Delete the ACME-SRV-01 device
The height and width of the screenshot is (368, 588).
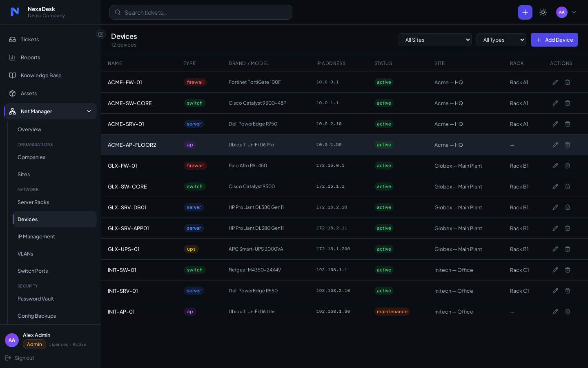pos(568,124)
